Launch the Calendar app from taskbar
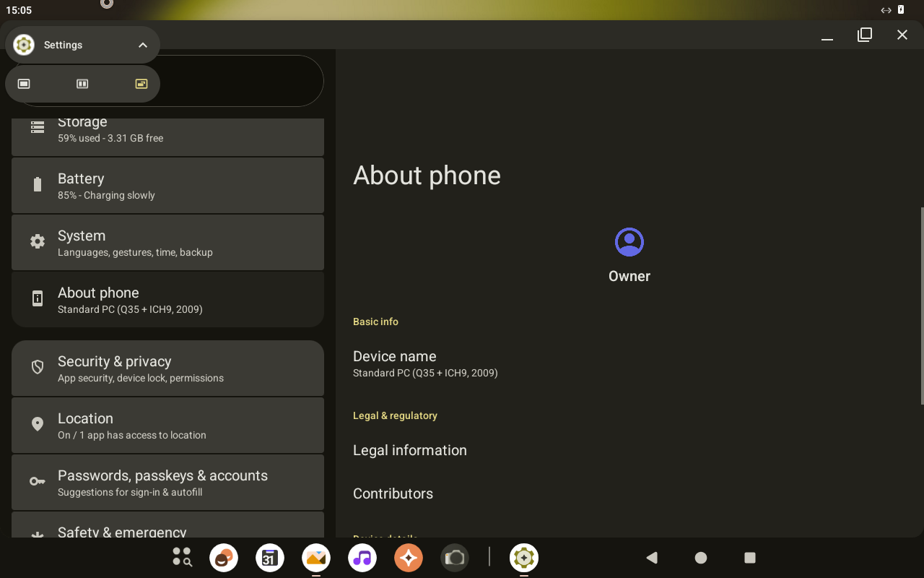Image resolution: width=924 pixels, height=578 pixels. (x=270, y=558)
